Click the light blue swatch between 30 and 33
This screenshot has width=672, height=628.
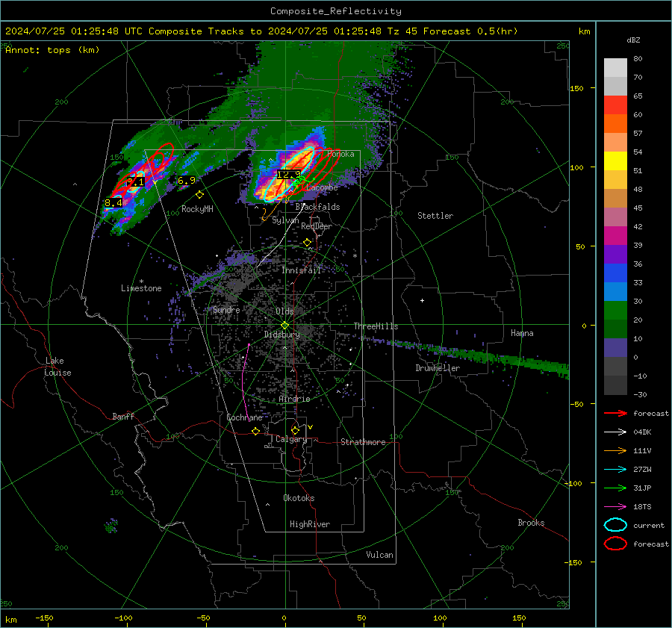(x=615, y=291)
